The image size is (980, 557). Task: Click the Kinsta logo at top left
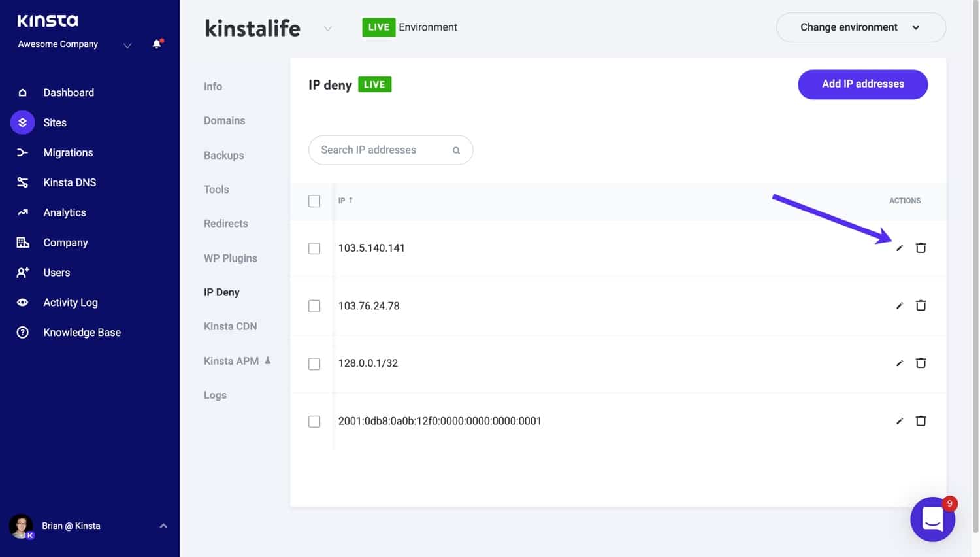47,20
